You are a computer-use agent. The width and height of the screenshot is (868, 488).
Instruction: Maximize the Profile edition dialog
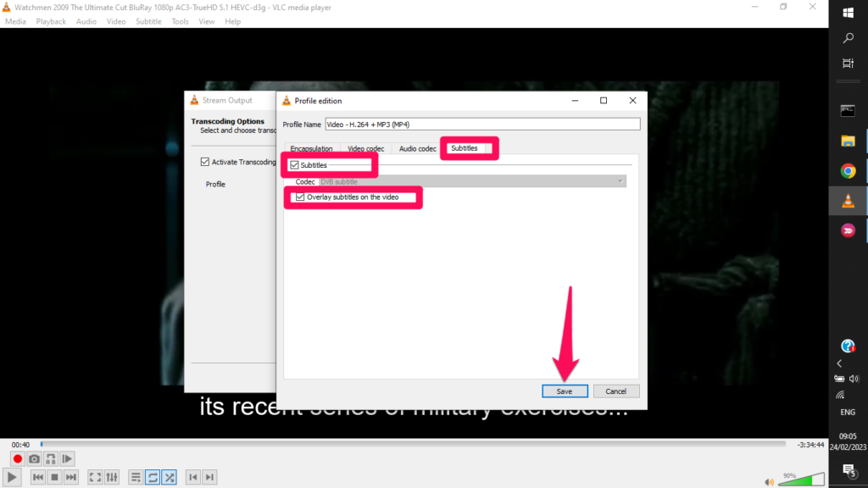(604, 101)
